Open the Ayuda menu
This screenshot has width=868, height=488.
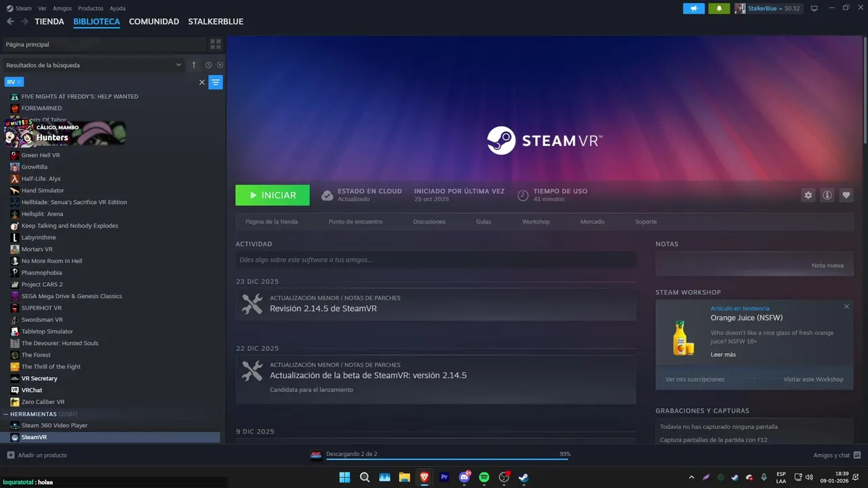[x=117, y=9]
